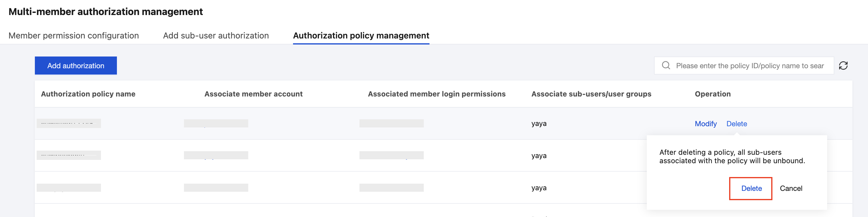868x217 pixels.
Task: Open the Add sub-user authorization tab
Action: pos(216,35)
